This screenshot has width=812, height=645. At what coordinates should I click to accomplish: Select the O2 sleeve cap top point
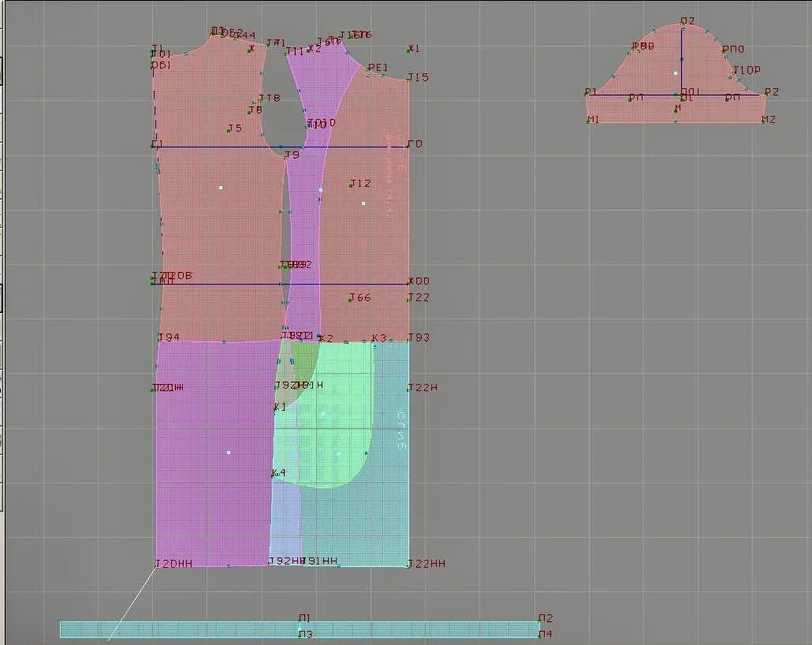[687, 21]
